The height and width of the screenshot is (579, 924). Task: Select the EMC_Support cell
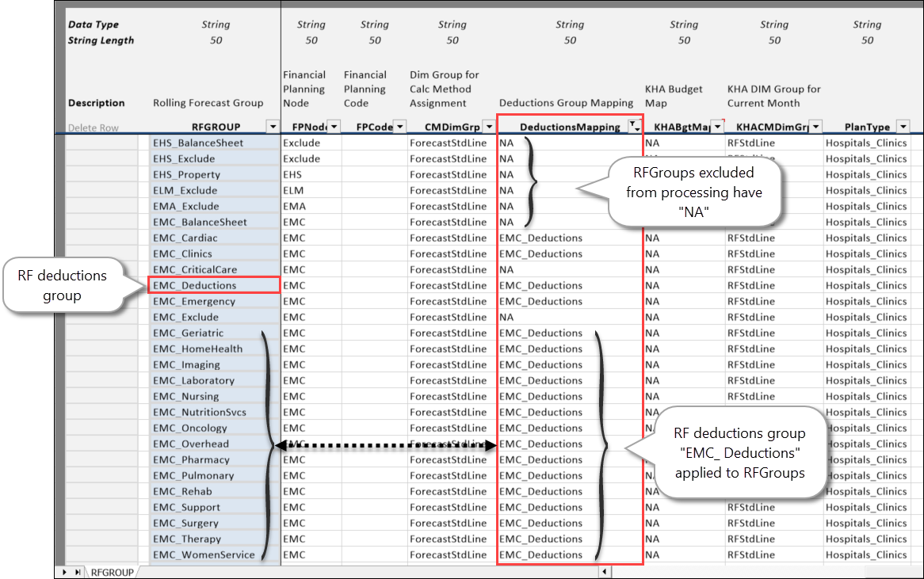point(214,508)
